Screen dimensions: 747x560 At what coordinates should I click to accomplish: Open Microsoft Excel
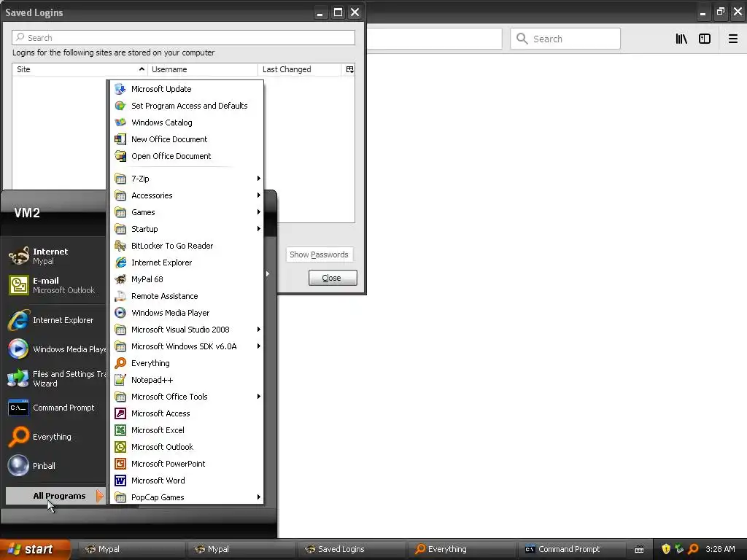187,430
